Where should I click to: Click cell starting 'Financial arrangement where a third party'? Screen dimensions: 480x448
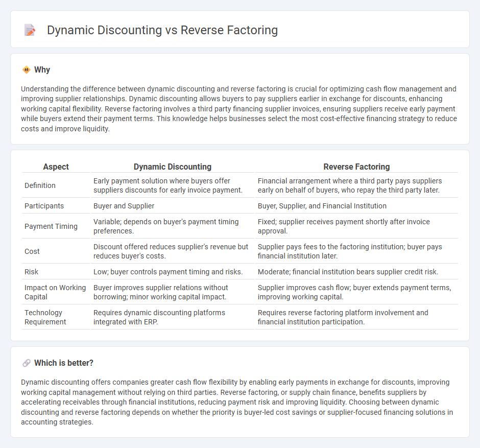[356, 185]
